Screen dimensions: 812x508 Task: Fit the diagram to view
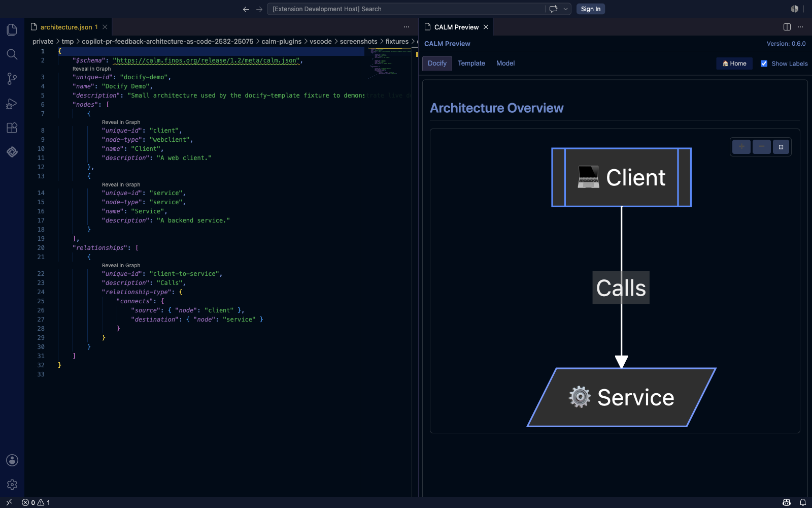pyautogui.click(x=781, y=147)
